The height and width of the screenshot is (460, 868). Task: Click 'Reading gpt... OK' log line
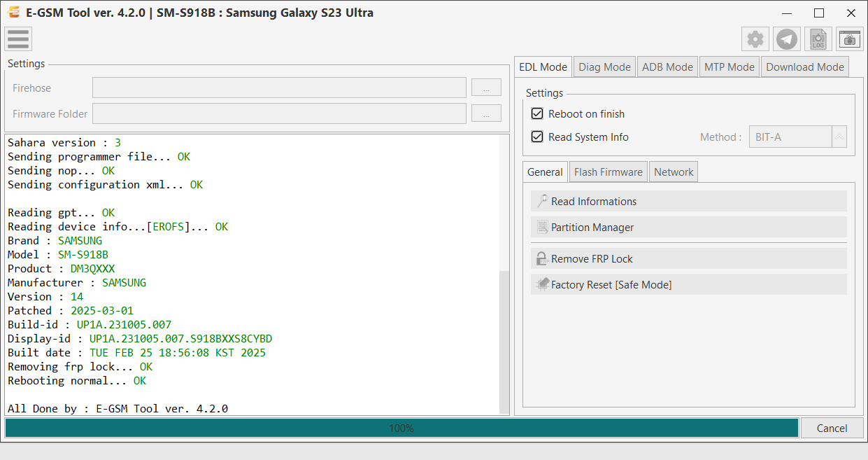[x=61, y=212]
